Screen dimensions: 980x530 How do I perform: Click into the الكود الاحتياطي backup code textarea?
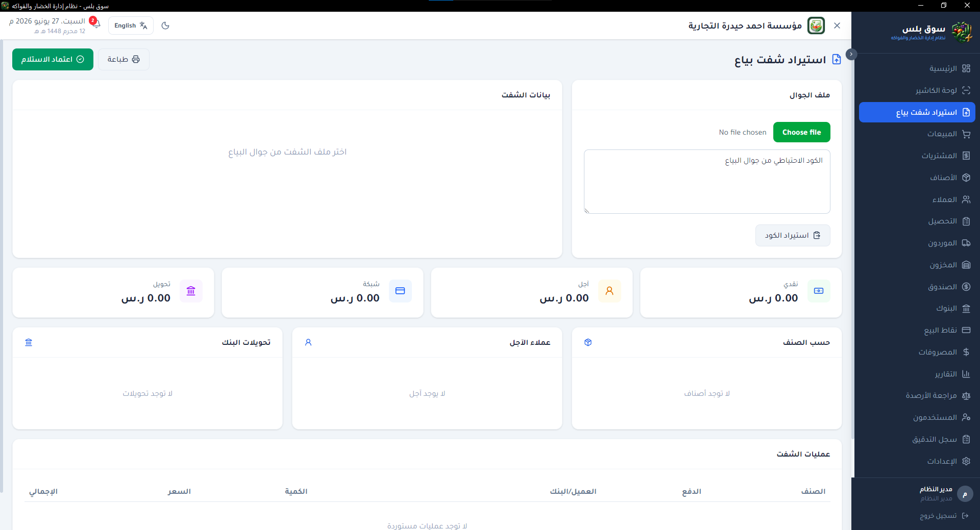click(x=707, y=182)
